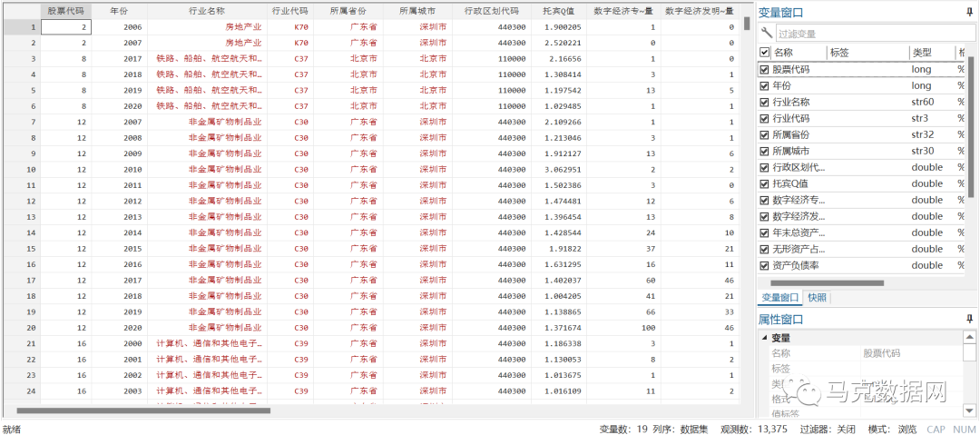Select the 托宾Q值 cell with value 1.186338
The height and width of the screenshot is (435, 980).
559,343
